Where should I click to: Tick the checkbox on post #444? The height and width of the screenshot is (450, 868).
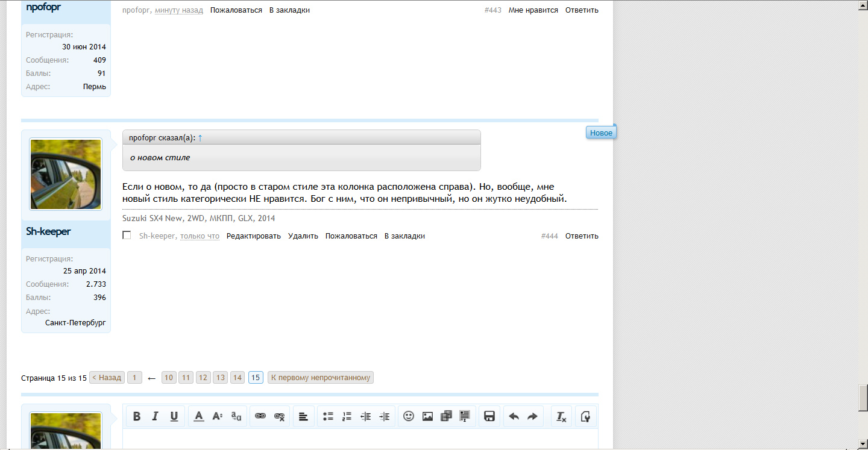tap(127, 236)
